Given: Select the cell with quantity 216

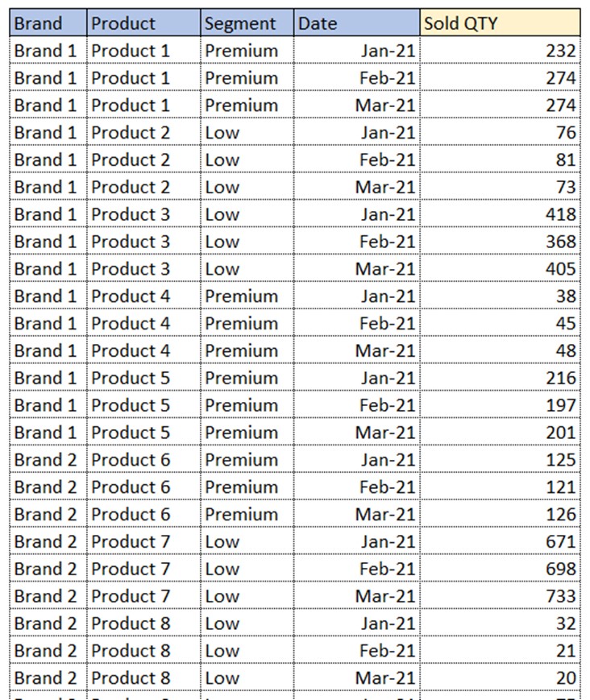Looking at the screenshot, I should (501, 378).
